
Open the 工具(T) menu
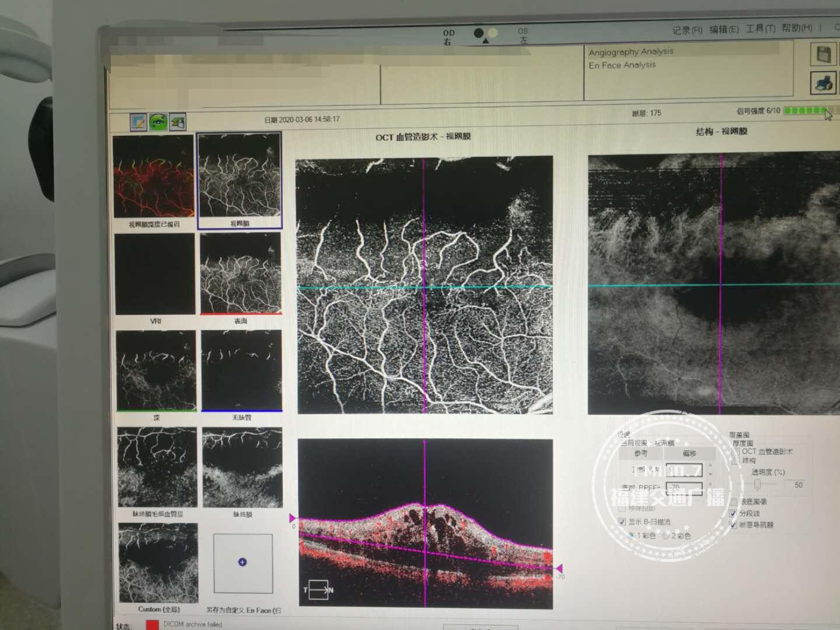[x=761, y=29]
